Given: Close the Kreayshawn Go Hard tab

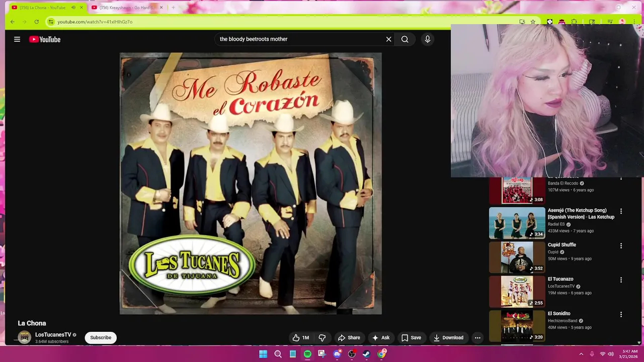Looking at the screenshot, I should click(x=161, y=8).
